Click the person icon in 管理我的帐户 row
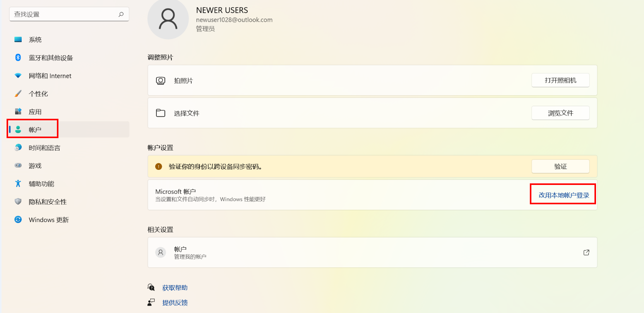Screen dimensions: 644x313 click(161, 252)
